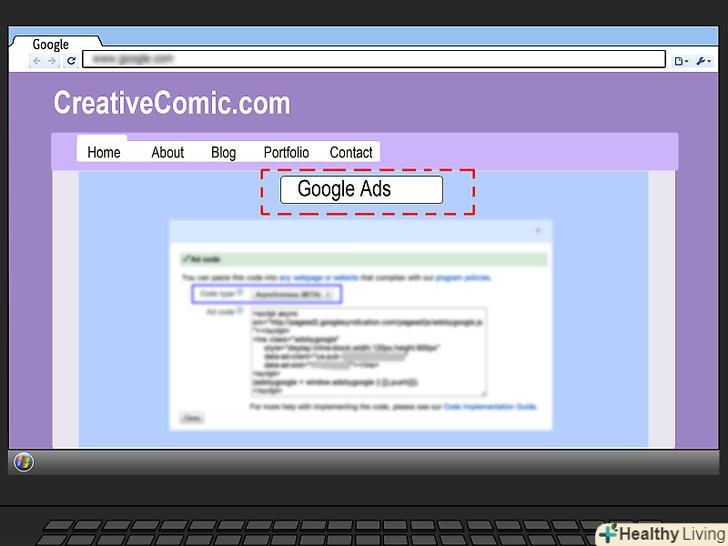Open the About navigation item
This screenshot has width=728, height=546.
coord(168,152)
